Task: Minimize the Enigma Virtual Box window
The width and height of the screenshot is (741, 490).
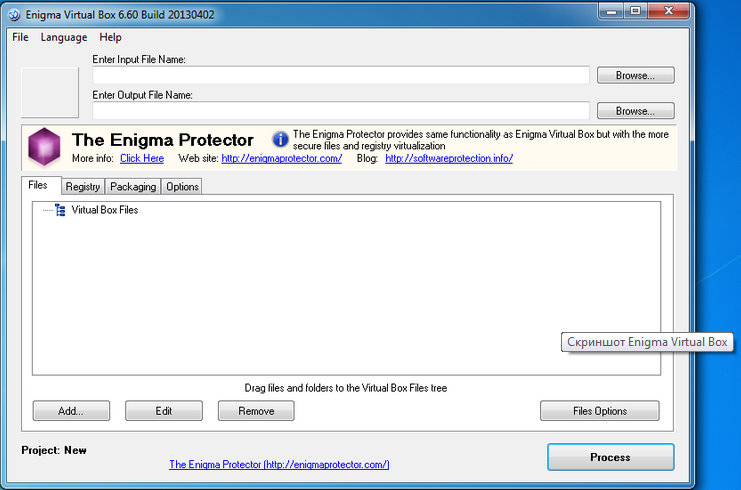Action: 612,11
